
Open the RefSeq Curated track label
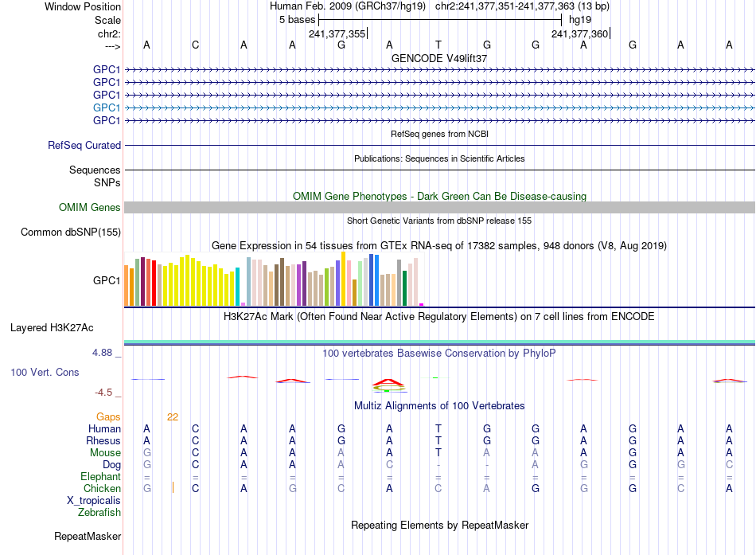(x=84, y=145)
